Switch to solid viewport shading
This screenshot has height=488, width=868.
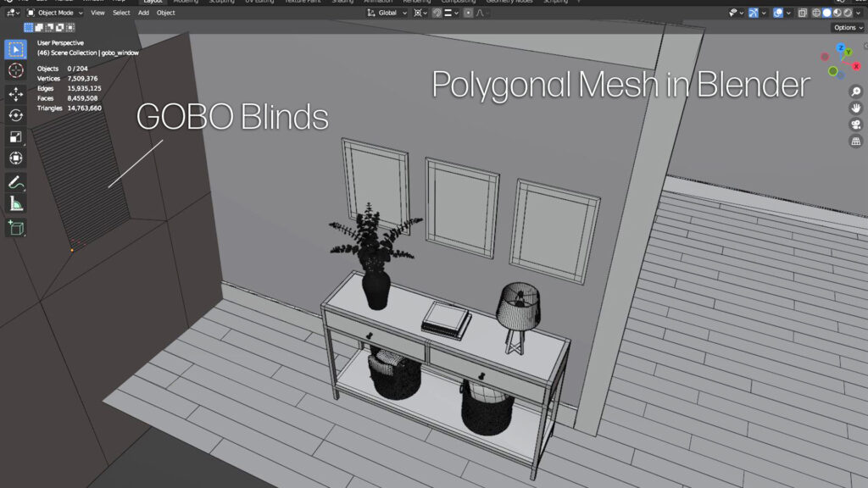(827, 13)
